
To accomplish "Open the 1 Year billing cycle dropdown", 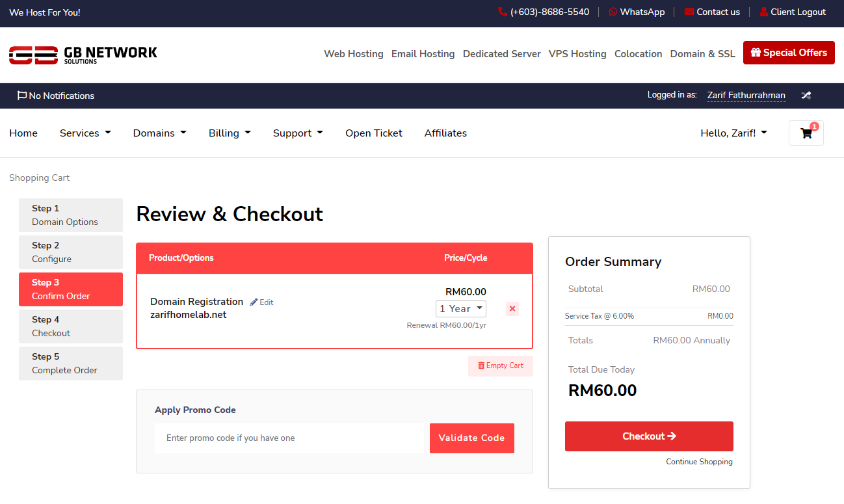I will (460, 309).
